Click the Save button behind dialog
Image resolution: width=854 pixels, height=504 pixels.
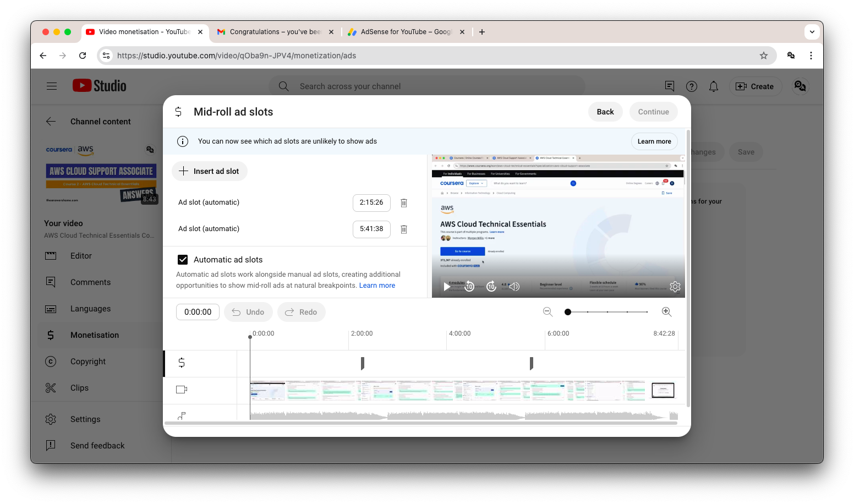(746, 152)
